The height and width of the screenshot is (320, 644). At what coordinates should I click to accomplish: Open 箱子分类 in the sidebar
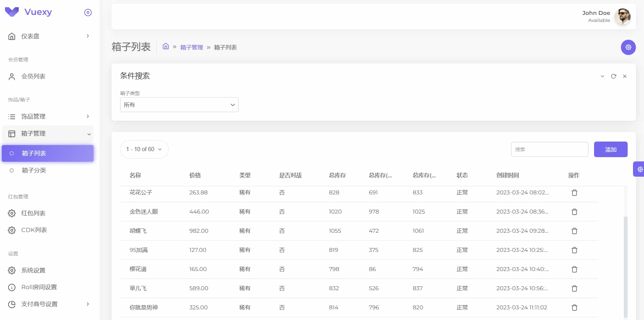point(34,170)
